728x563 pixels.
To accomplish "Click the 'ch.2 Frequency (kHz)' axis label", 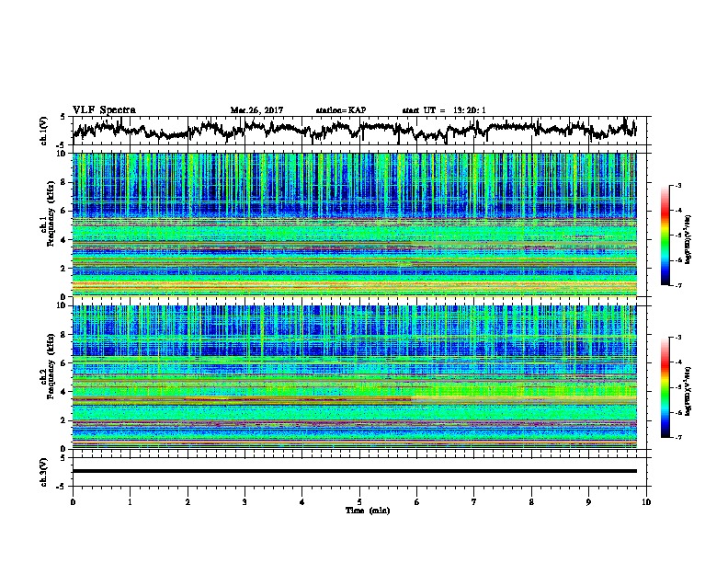I will 48,365.
